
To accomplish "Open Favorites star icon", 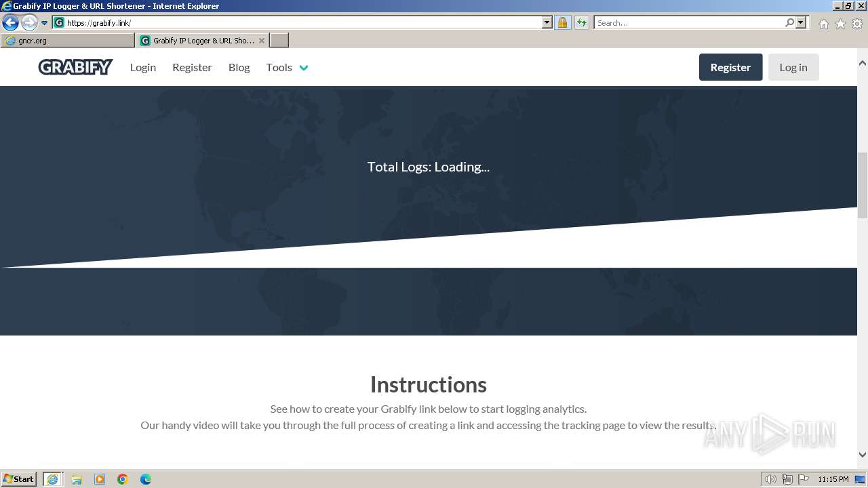I will [840, 24].
